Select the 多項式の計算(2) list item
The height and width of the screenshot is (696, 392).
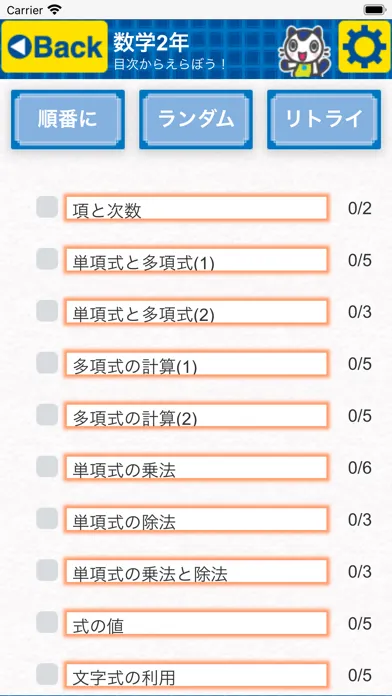click(196, 416)
